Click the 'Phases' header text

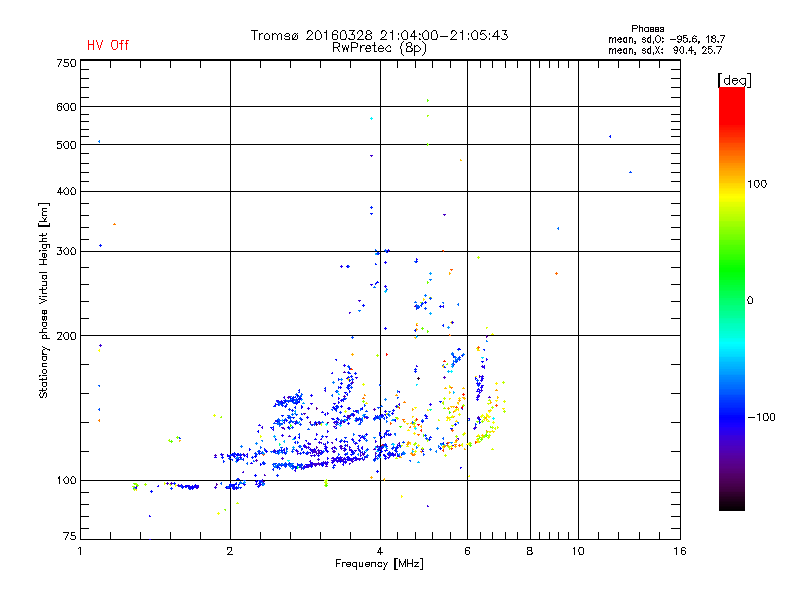point(647,29)
